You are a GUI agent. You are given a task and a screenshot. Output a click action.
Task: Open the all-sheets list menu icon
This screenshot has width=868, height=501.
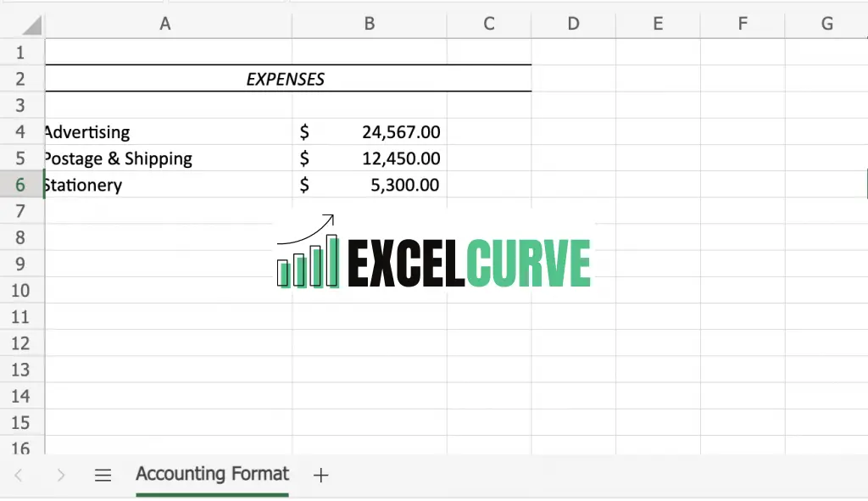(x=103, y=475)
